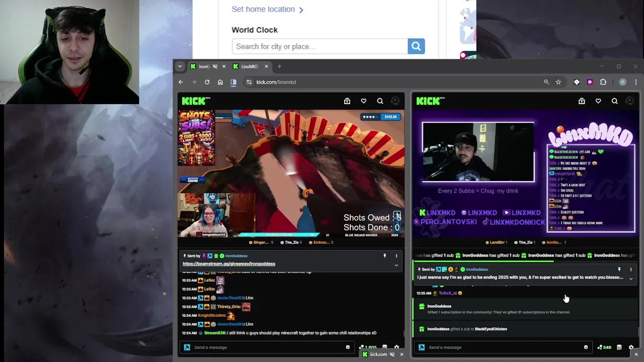Click the TuXxX_x username in right chat

[x=447, y=293]
